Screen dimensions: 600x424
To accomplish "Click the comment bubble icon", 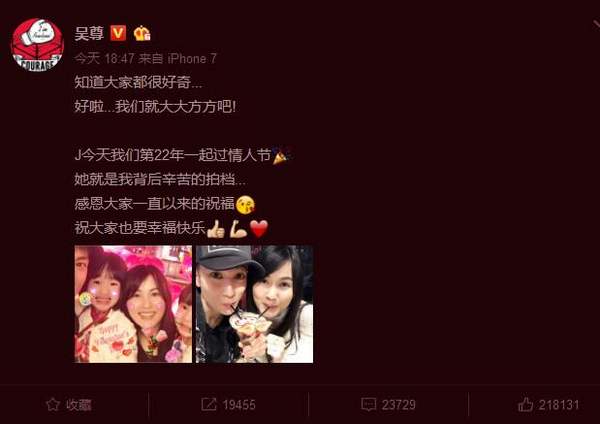I will pos(368,404).
